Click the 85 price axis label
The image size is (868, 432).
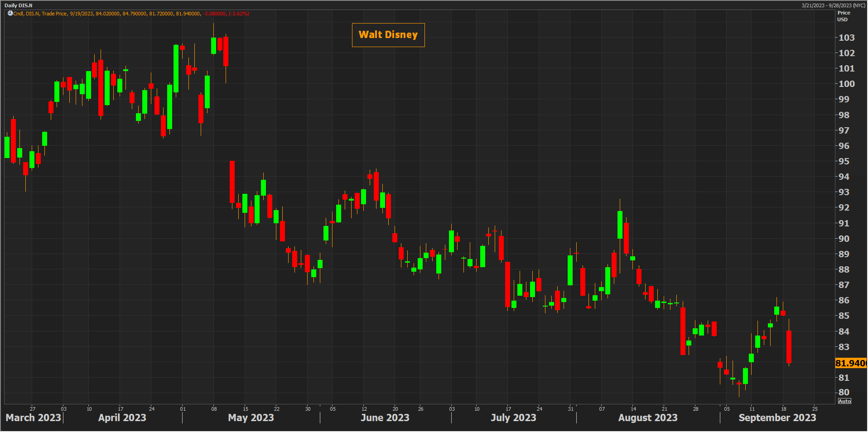tap(844, 316)
